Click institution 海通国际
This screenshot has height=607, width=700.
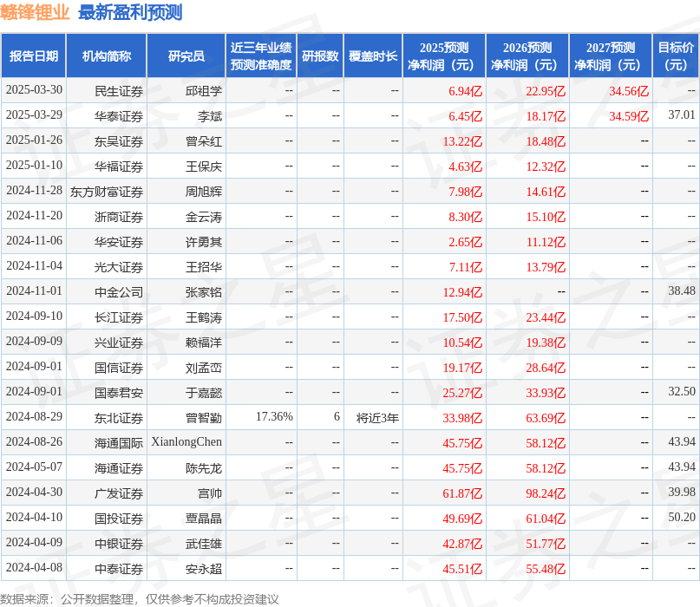click(119, 443)
